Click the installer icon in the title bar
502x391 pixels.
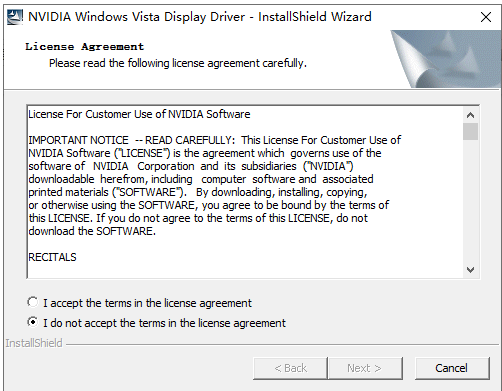tap(15, 17)
